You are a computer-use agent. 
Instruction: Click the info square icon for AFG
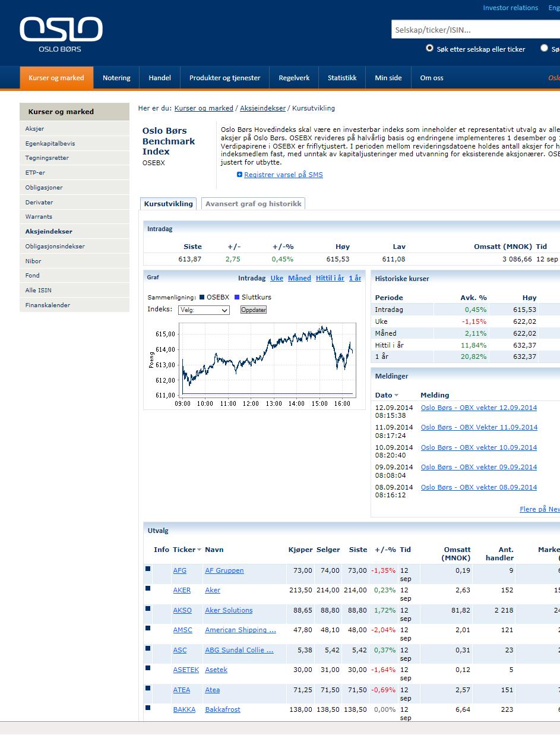coord(148,569)
